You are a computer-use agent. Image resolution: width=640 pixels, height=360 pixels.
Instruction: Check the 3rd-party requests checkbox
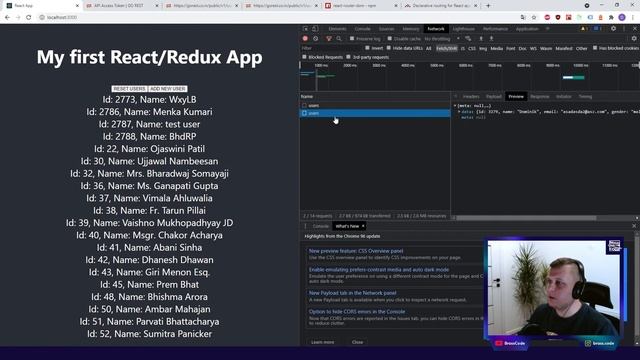(348, 57)
